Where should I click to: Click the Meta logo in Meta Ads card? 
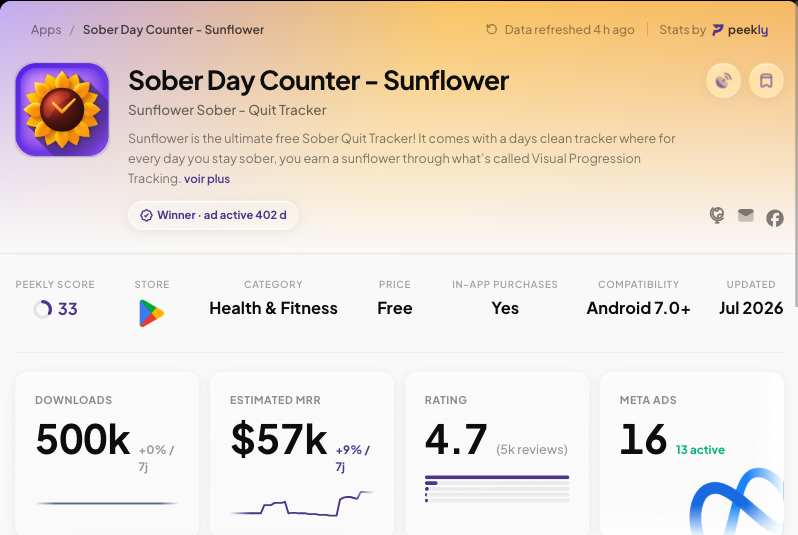tap(737, 501)
